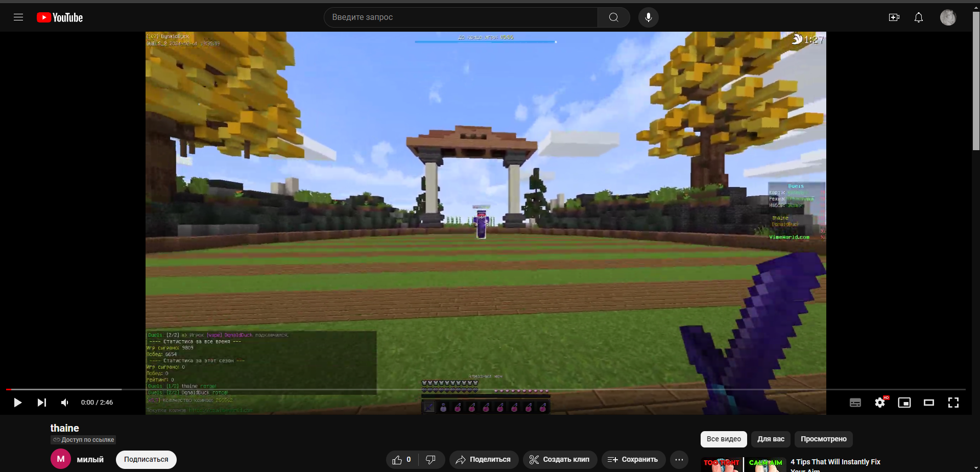The height and width of the screenshot is (472, 980).
Task: Select the Для вас chip
Action: [771, 439]
